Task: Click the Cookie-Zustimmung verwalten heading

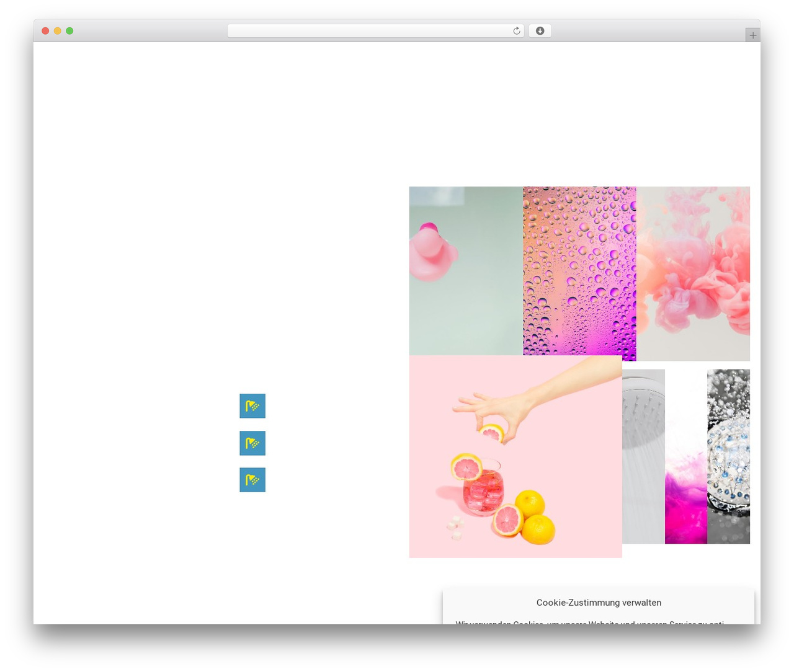Action: pos(599,603)
